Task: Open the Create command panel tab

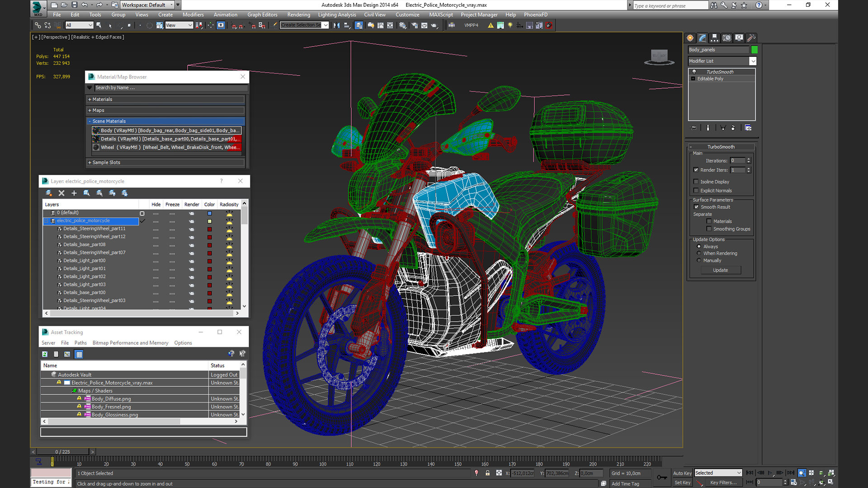Action: click(690, 38)
